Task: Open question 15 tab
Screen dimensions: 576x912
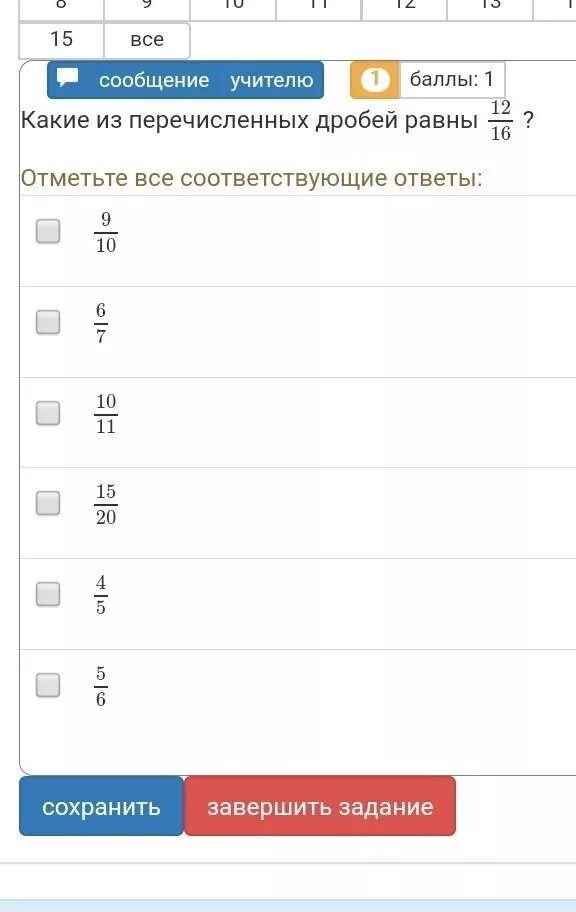Action: (x=62, y=40)
